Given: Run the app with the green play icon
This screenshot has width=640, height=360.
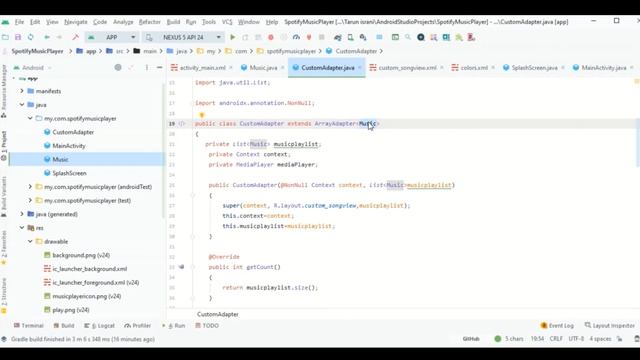Looking at the screenshot, I should coord(233,37).
